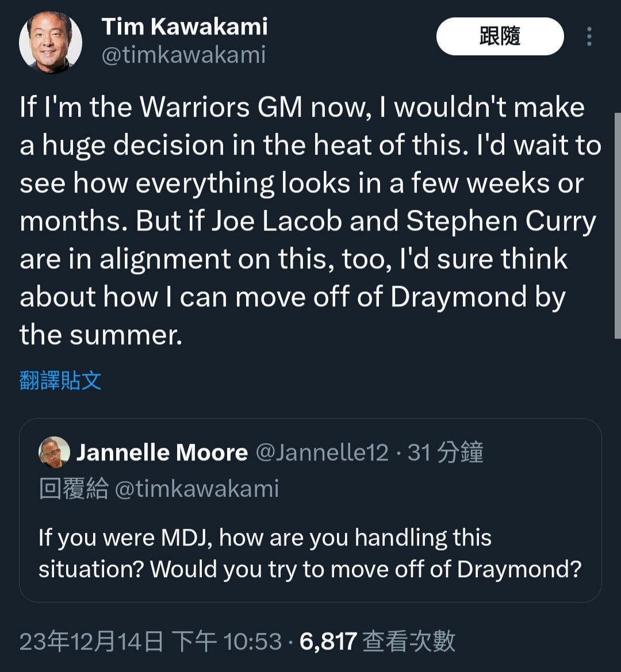The image size is (621, 672).
Task: Follow Tim Kawakami with the 跟隨 button
Action: coord(500,36)
